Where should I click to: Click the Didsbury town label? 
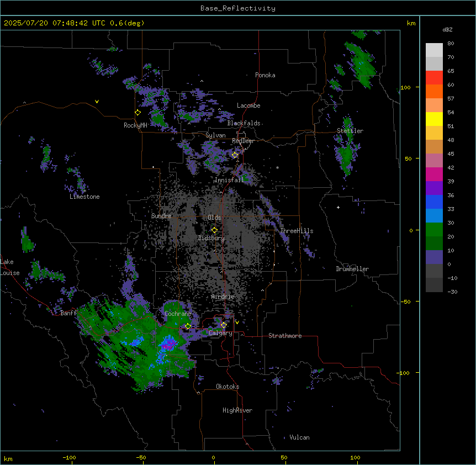(211, 238)
